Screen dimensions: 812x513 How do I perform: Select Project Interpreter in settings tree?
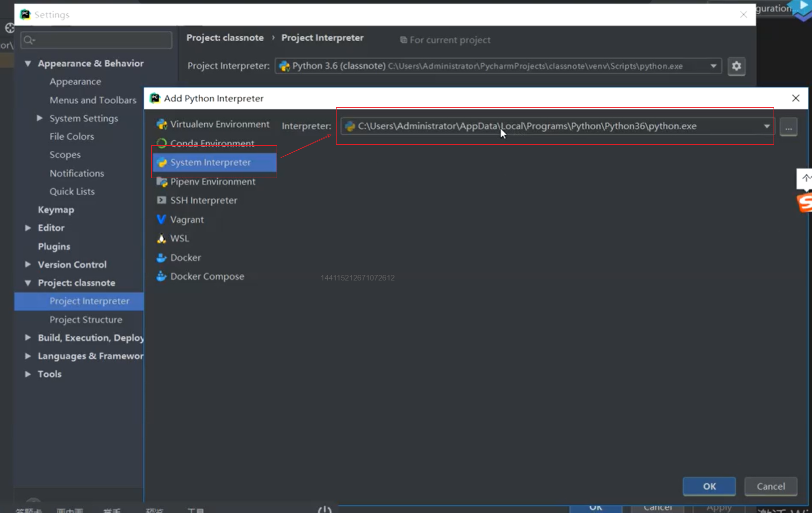pyautogui.click(x=79, y=301)
